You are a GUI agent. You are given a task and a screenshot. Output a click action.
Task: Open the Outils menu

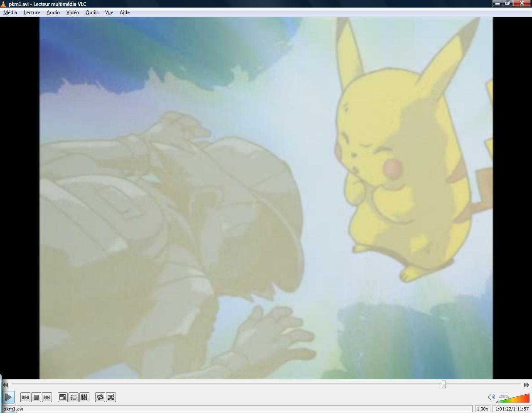click(92, 12)
